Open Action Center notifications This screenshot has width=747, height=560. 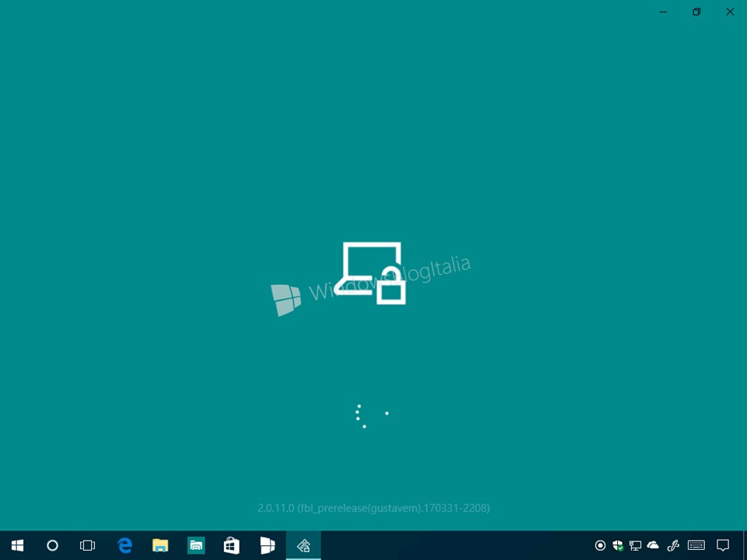tap(723, 545)
